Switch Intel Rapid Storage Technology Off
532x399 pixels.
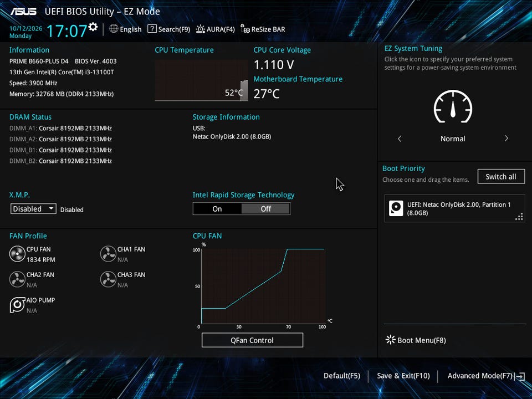pos(265,209)
